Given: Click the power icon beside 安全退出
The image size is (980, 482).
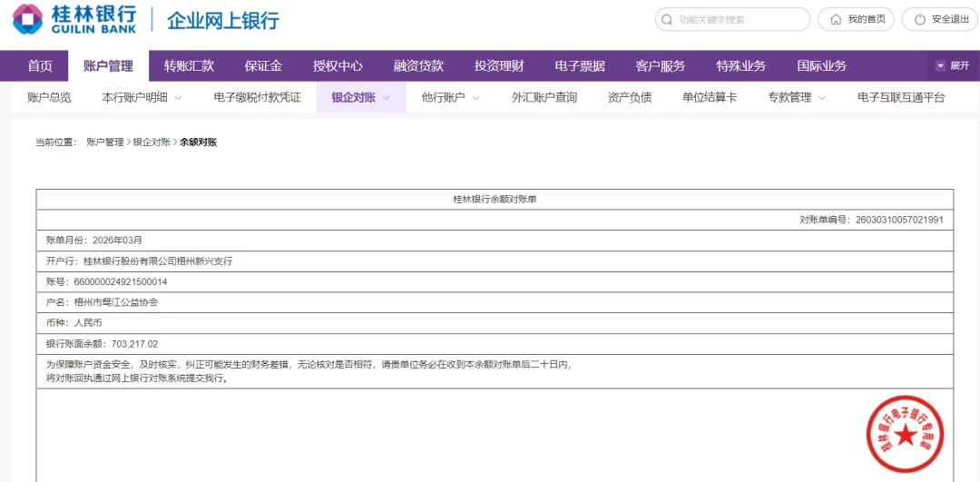Looking at the screenshot, I should click(919, 19).
